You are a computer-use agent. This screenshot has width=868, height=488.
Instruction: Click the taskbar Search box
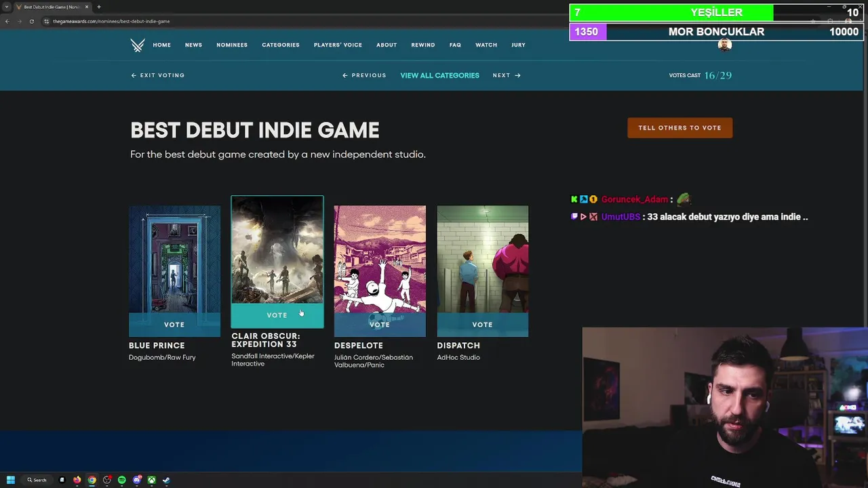37,480
